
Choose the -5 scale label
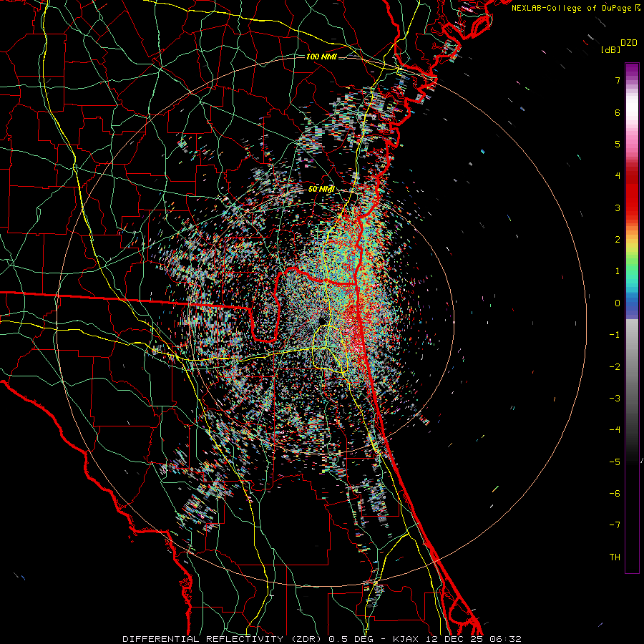[x=615, y=462]
